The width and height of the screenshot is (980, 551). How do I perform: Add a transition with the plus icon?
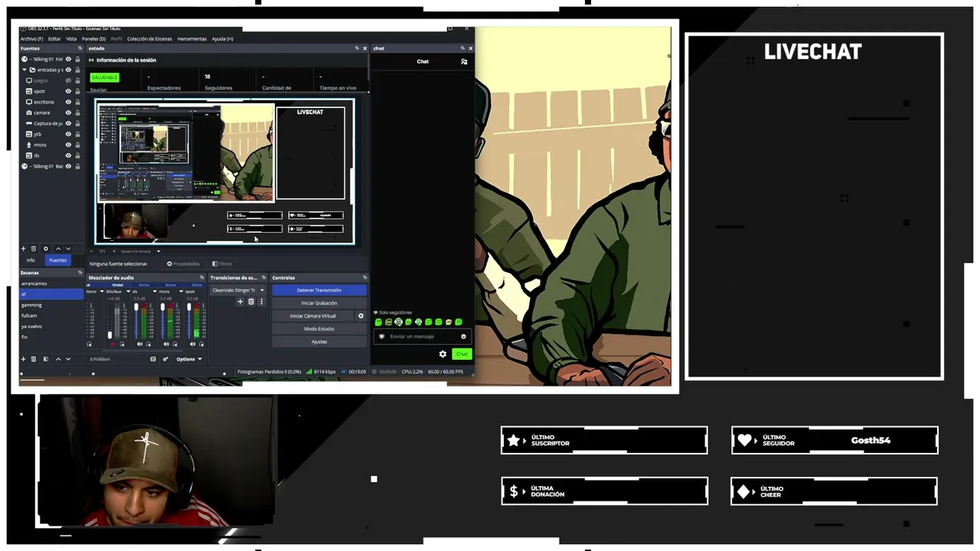click(x=240, y=302)
